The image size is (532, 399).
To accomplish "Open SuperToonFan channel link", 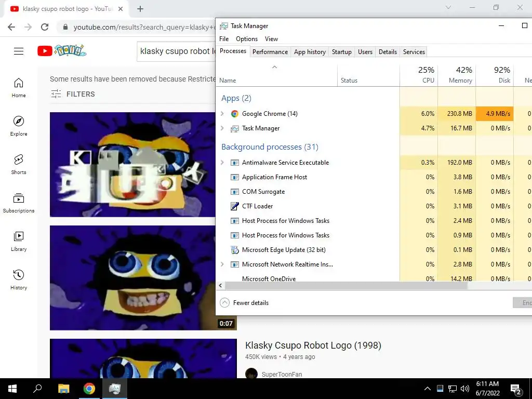I will click(282, 374).
